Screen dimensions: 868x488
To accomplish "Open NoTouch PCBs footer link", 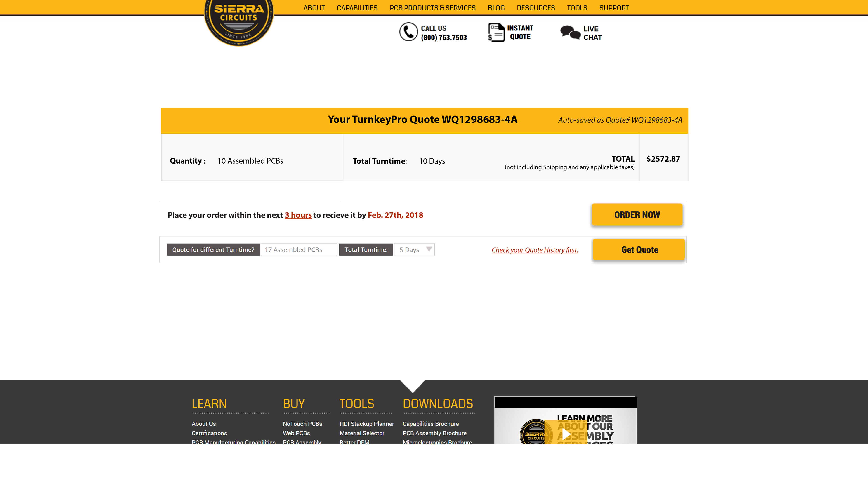I will tap(302, 424).
